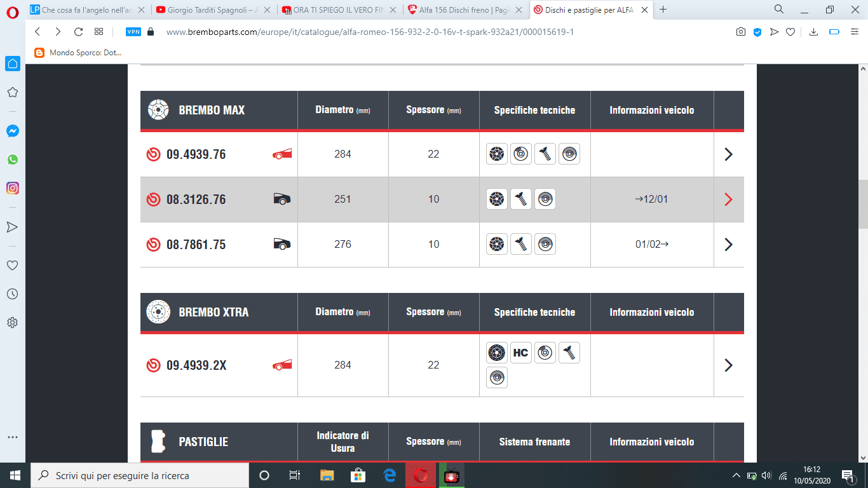Open part number 09.4939.76
This screenshot has width=868, height=488.
(196, 154)
